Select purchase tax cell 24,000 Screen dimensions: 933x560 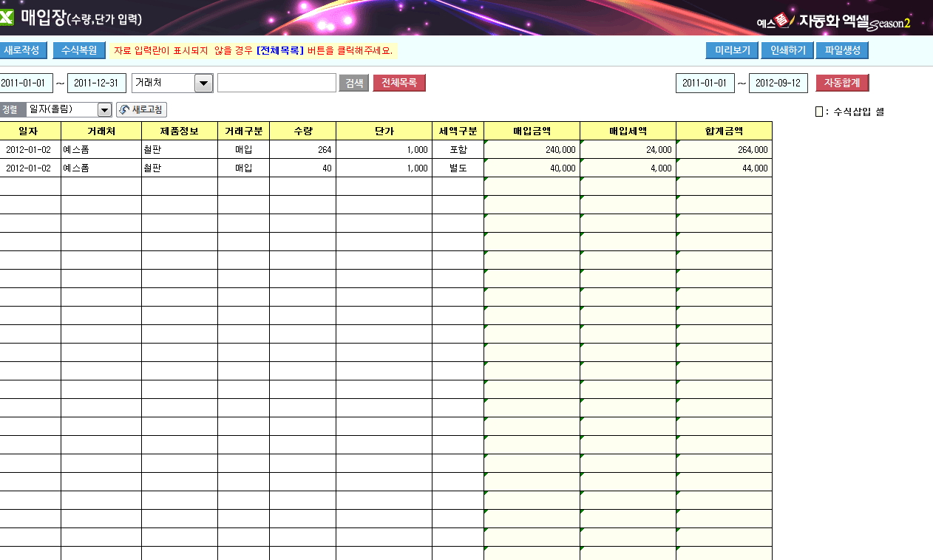click(x=628, y=149)
